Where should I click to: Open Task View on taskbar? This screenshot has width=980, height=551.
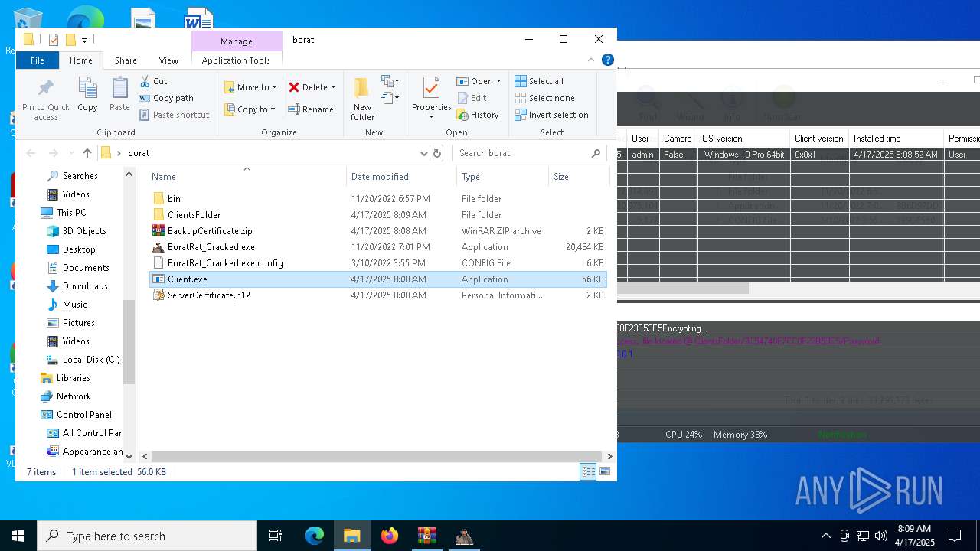(x=276, y=536)
